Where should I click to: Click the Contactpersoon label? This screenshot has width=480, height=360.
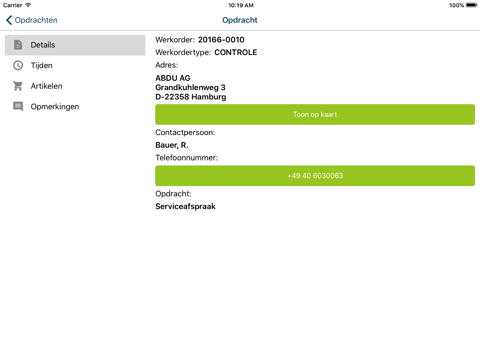[x=185, y=132]
